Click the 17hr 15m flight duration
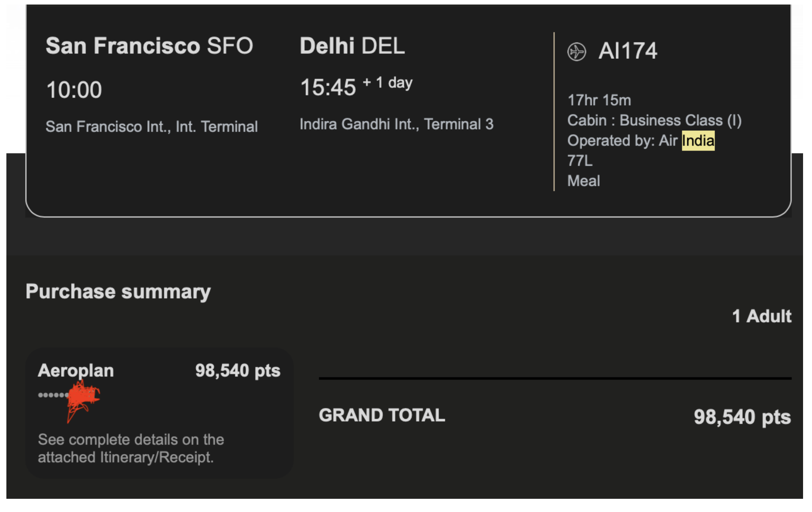Viewport: 812px width, 512px height. [x=599, y=100]
